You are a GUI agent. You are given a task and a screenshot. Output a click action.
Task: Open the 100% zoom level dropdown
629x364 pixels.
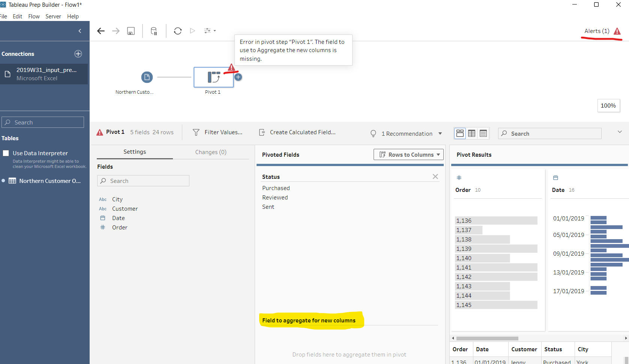[608, 106]
